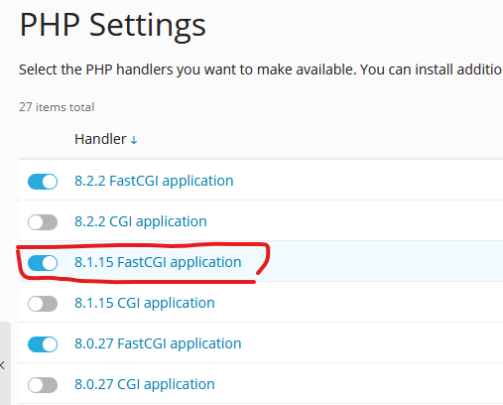Viewport: 503px width, 405px height.
Task: Open the 8.2.2 CGI application link
Action: pyautogui.click(x=140, y=222)
